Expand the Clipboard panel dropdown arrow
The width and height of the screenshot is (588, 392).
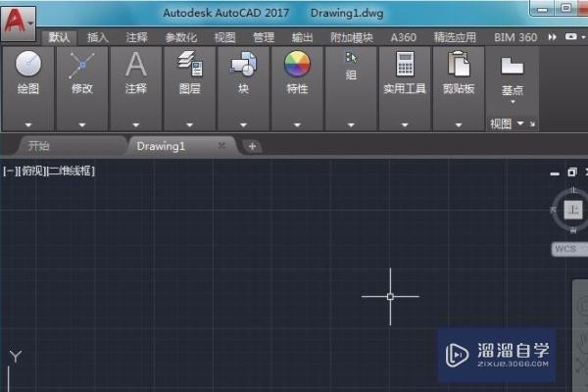[459, 124]
